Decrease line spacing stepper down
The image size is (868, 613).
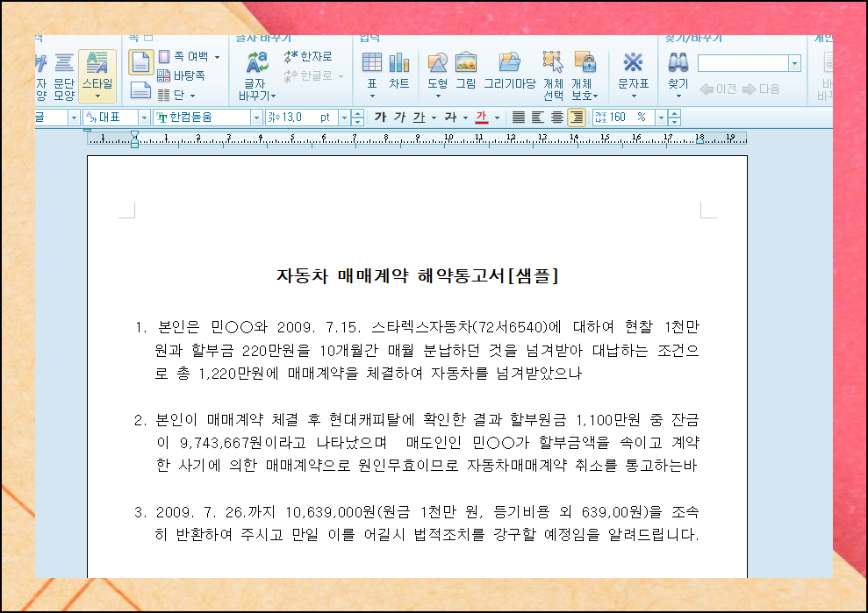[x=674, y=121]
